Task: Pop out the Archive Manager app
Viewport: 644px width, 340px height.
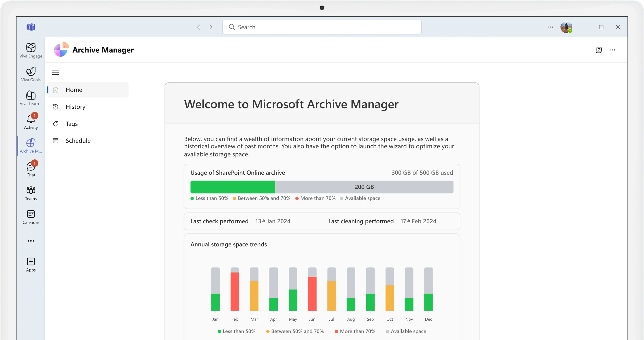Action: click(598, 50)
